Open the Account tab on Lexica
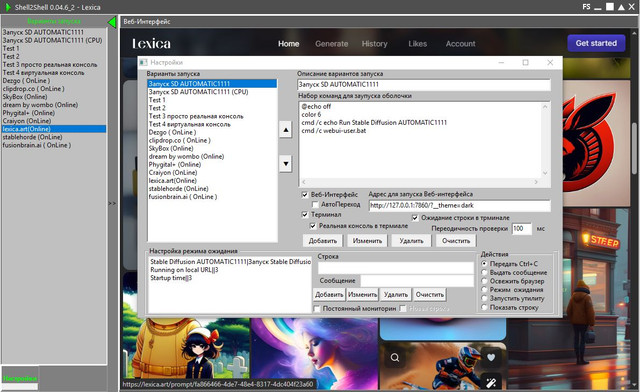The height and width of the screenshot is (392, 640). (460, 44)
